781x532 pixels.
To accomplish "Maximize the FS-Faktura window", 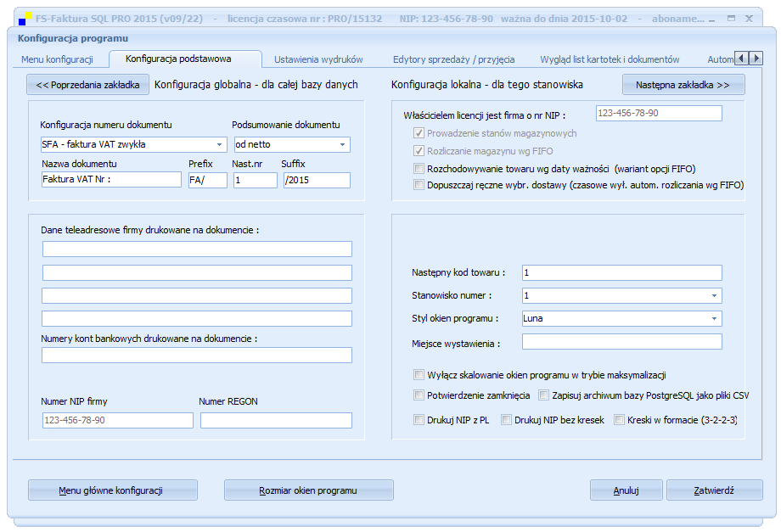I will [731, 19].
